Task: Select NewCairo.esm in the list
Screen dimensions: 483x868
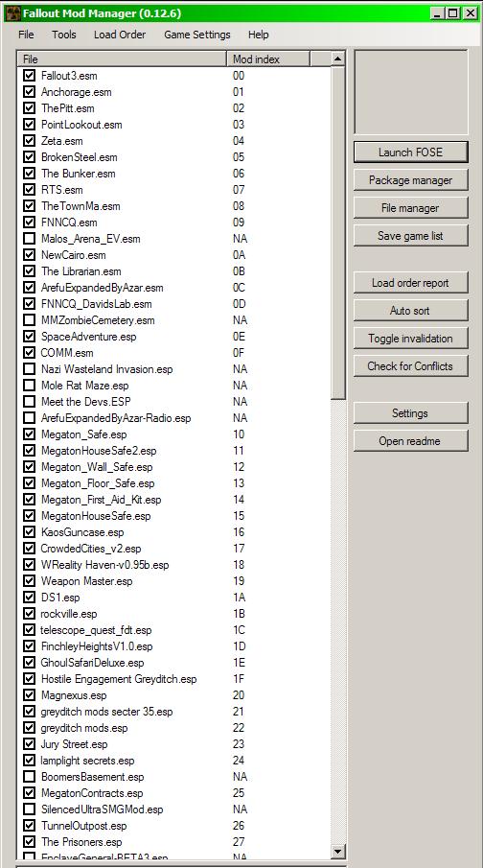Action: 73,255
